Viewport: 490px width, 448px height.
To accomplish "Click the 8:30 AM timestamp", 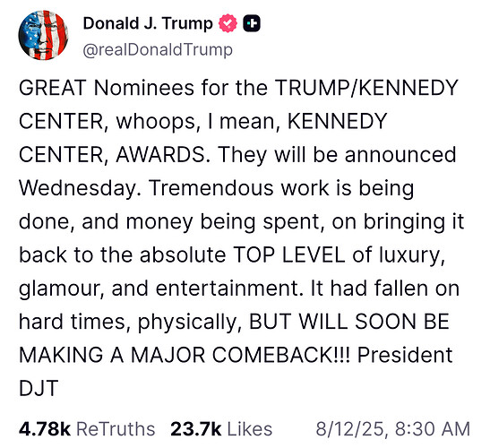I will point(433,428).
